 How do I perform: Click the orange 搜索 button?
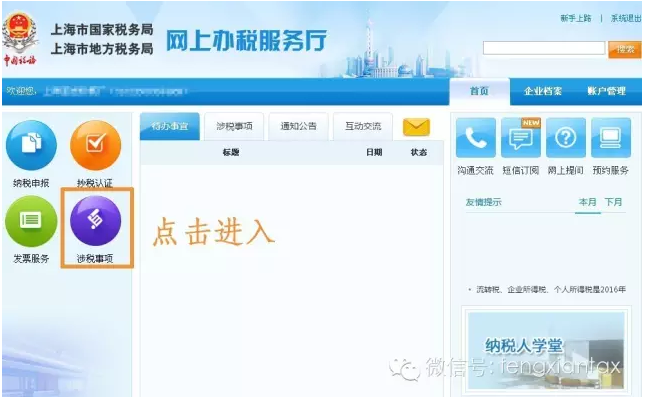[625, 50]
